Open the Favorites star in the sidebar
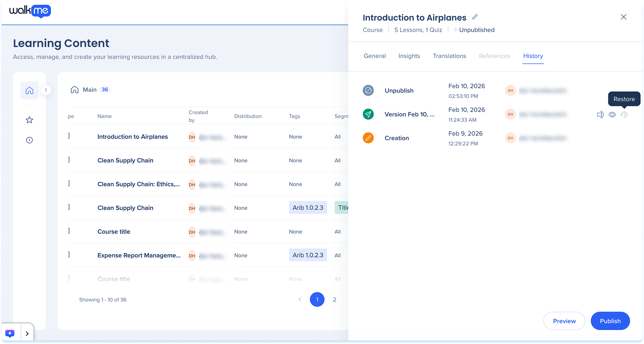Viewport: 644px width, 344px height. [29, 120]
